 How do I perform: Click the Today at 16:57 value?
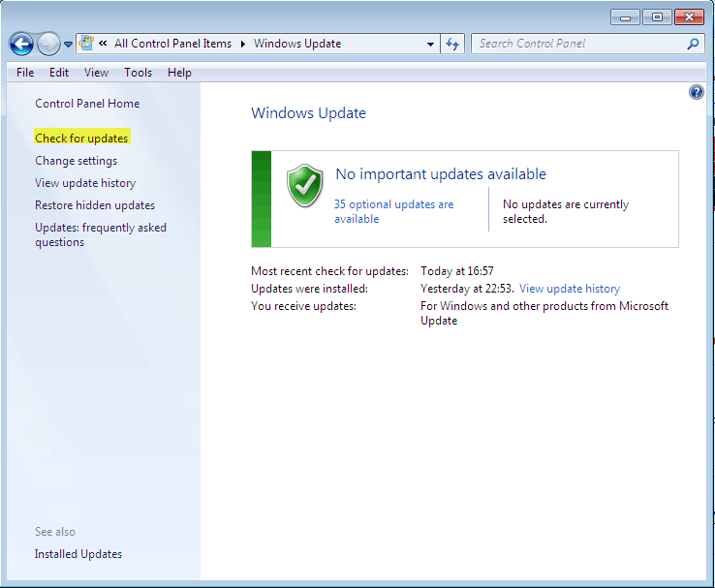(457, 271)
